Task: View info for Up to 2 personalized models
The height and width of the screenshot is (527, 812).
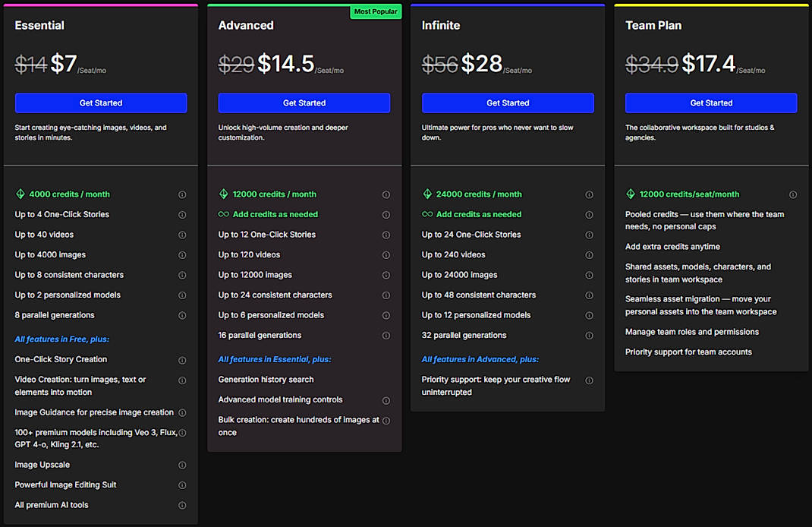Action: click(x=182, y=295)
